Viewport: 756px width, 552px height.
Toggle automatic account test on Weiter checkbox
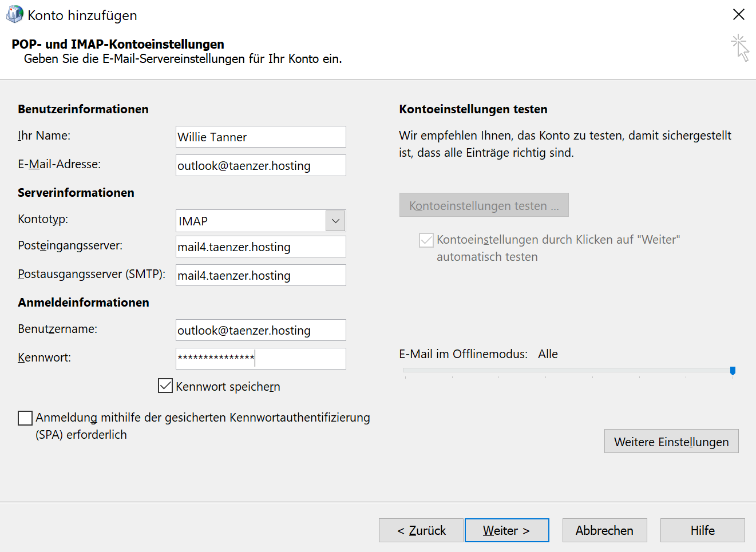click(x=426, y=240)
